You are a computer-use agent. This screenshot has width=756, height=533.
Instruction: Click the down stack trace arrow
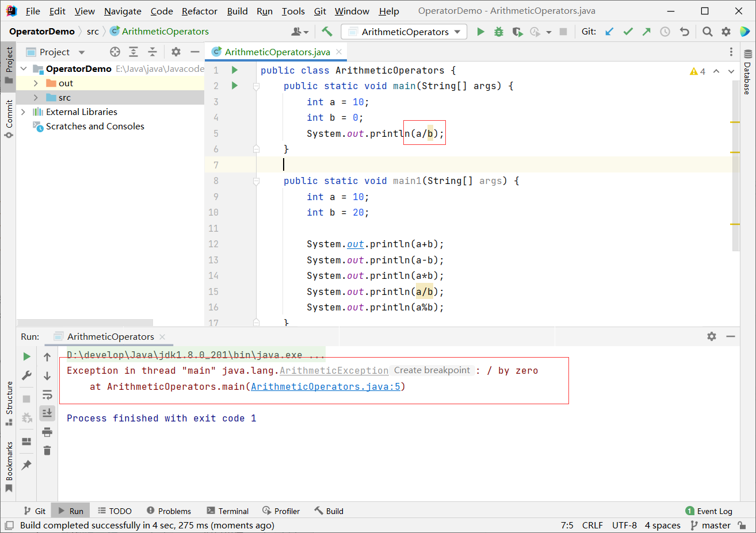(x=47, y=376)
